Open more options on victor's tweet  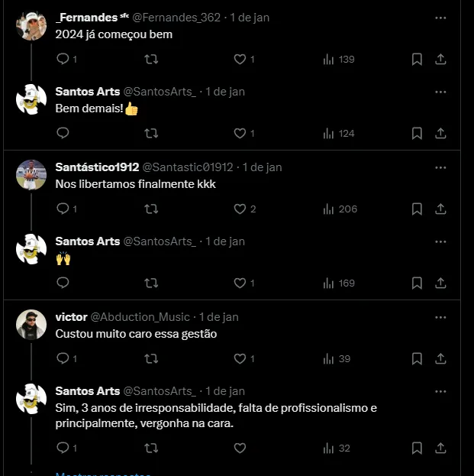pyautogui.click(x=440, y=316)
